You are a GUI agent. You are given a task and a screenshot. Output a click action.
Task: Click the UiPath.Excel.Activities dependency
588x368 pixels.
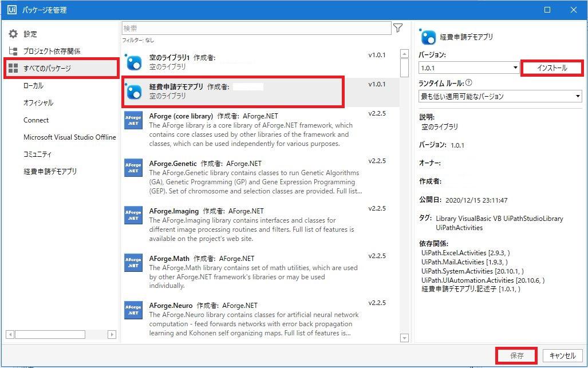point(465,253)
